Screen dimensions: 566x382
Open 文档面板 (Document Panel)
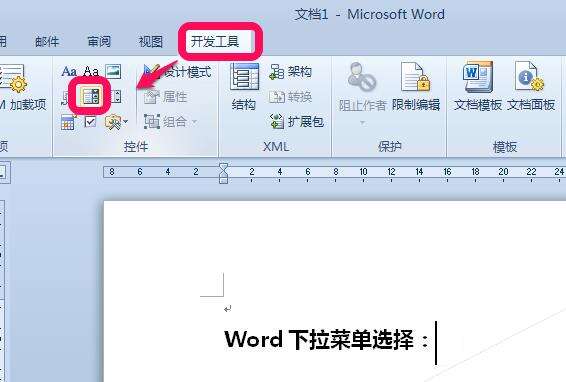click(x=531, y=87)
